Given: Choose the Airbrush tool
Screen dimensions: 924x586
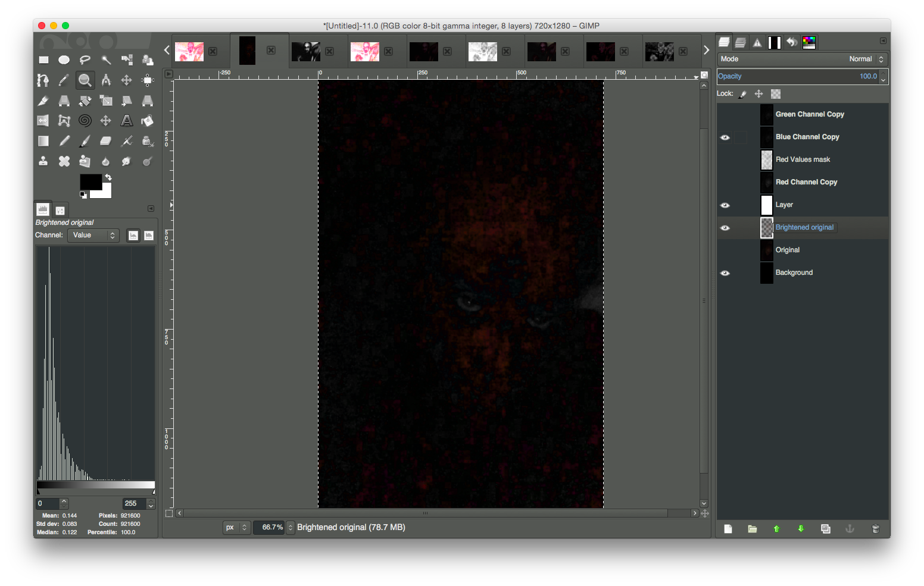Looking at the screenshot, I should pyautogui.click(x=127, y=141).
